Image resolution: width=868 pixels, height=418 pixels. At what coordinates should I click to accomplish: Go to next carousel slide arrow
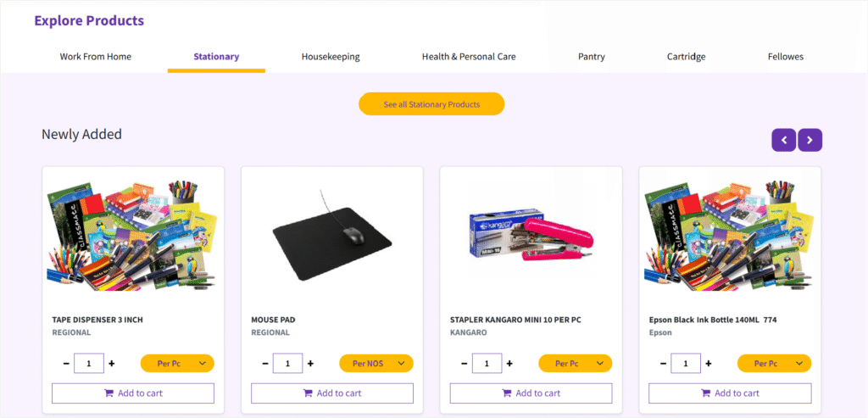[810, 140]
